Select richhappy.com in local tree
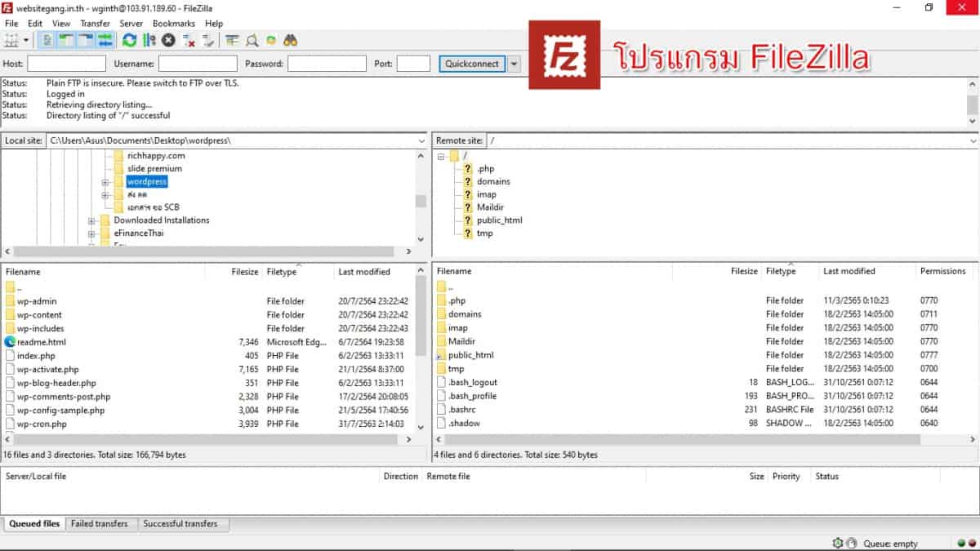The height and width of the screenshot is (551, 980). pos(155,155)
